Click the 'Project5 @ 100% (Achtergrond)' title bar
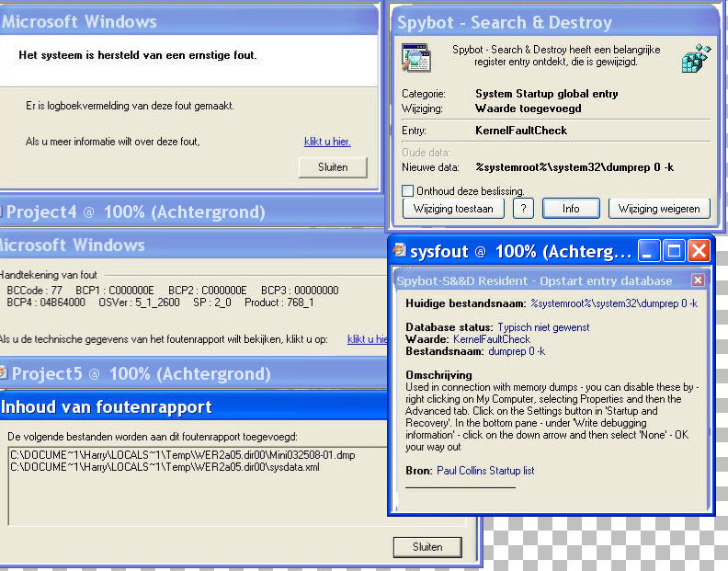Viewport: 728px width, 571px height. click(x=193, y=373)
